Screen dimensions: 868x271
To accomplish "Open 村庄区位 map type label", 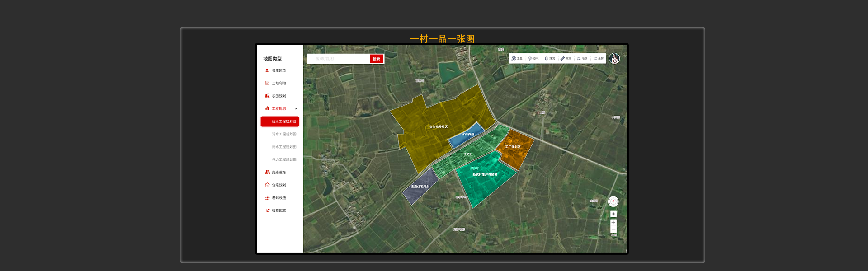I will [x=279, y=70].
